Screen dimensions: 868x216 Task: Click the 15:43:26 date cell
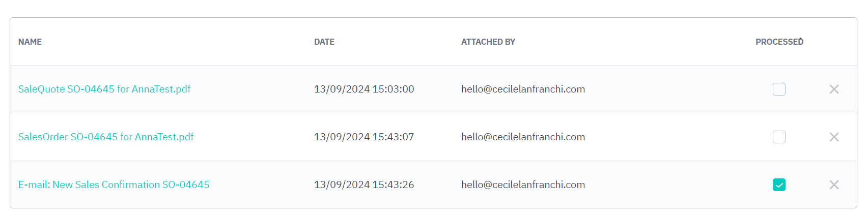click(364, 185)
